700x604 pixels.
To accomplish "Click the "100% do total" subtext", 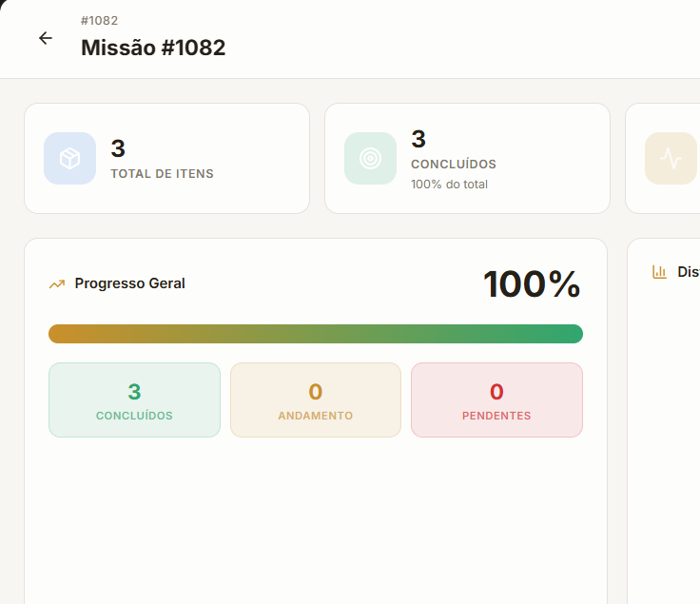I will click(x=449, y=185).
